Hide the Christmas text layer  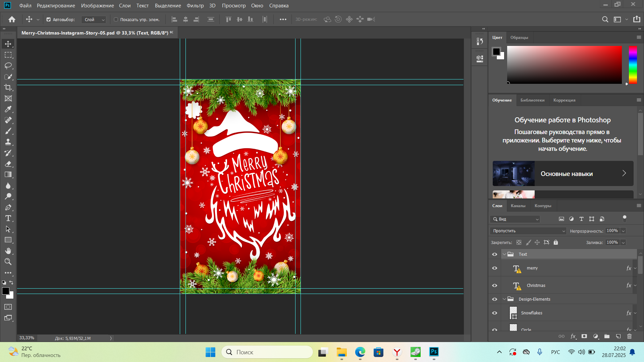[494, 286]
